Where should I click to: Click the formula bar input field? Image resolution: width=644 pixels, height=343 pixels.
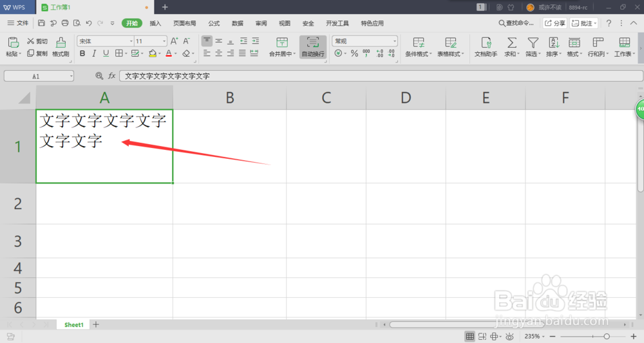[381, 76]
